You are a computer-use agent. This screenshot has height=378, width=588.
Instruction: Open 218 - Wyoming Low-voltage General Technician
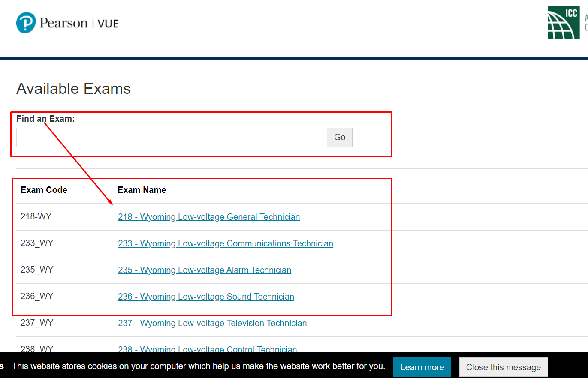pos(209,217)
